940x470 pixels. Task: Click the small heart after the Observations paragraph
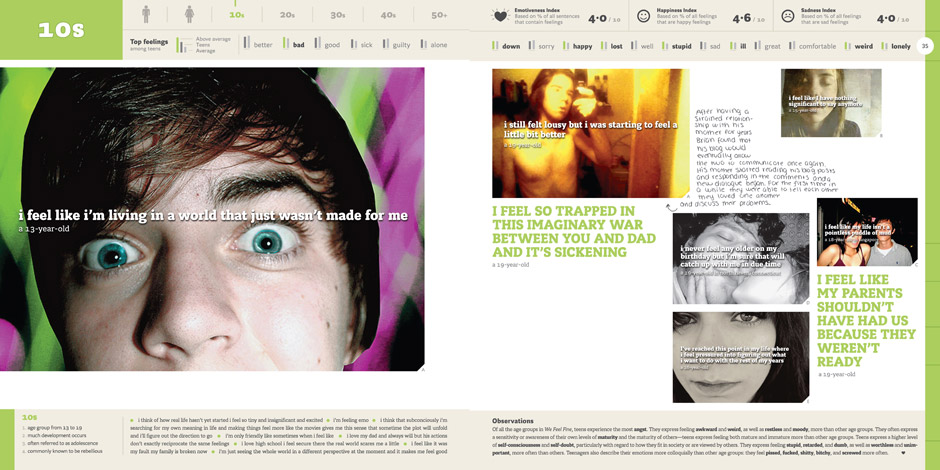903,453
